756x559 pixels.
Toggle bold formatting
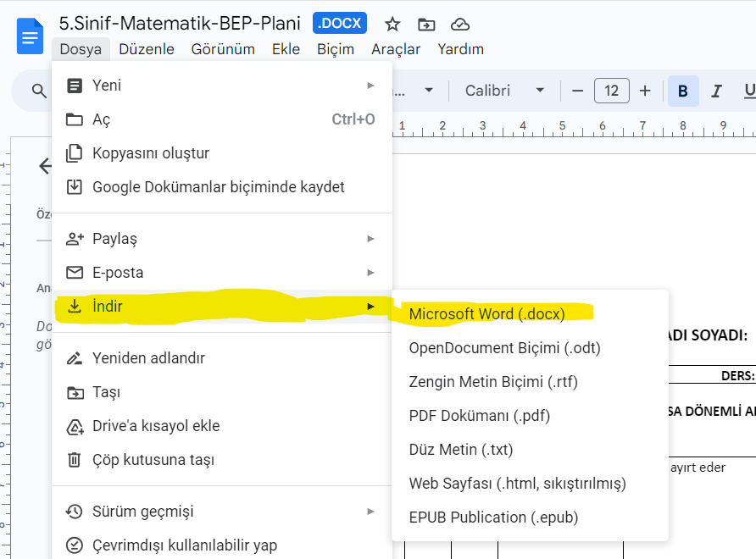pos(683,91)
